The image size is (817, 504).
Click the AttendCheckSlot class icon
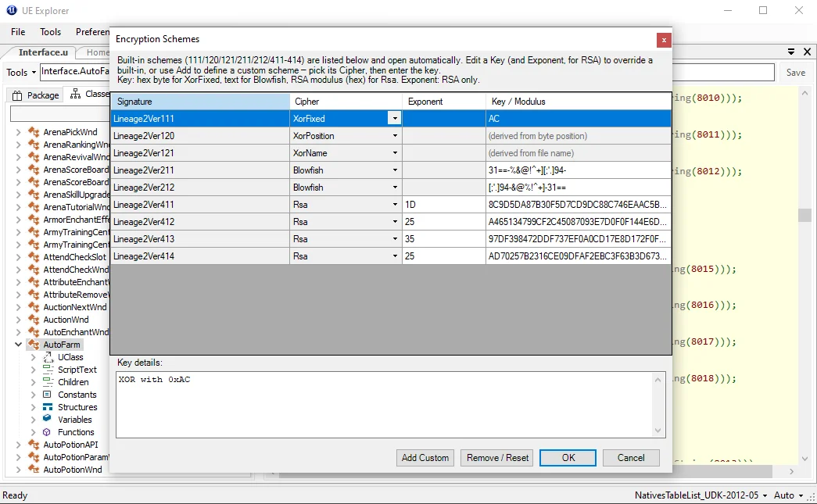[34, 256]
